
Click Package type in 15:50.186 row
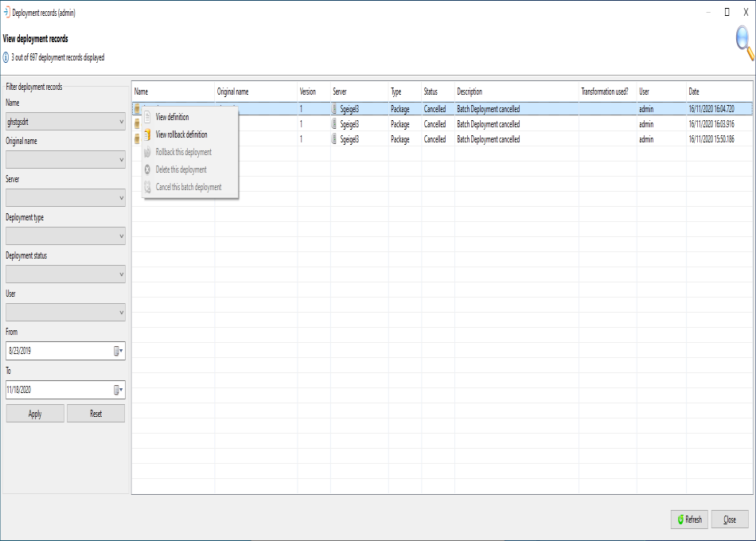(x=400, y=139)
